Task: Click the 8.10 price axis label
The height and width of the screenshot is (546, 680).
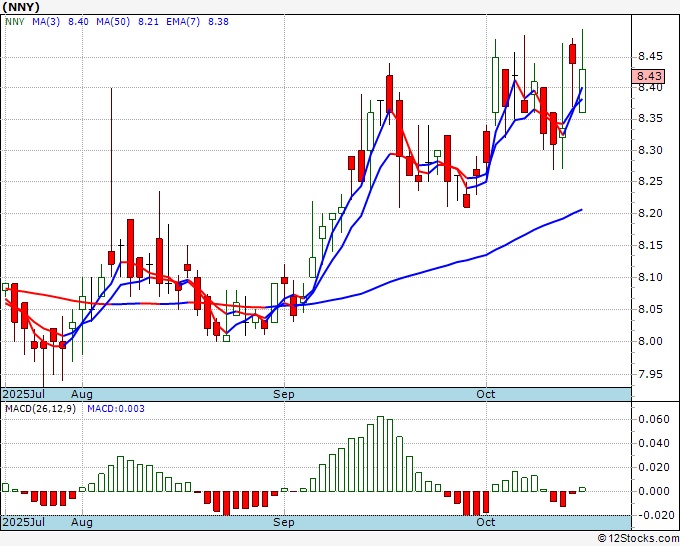Action: [650, 277]
